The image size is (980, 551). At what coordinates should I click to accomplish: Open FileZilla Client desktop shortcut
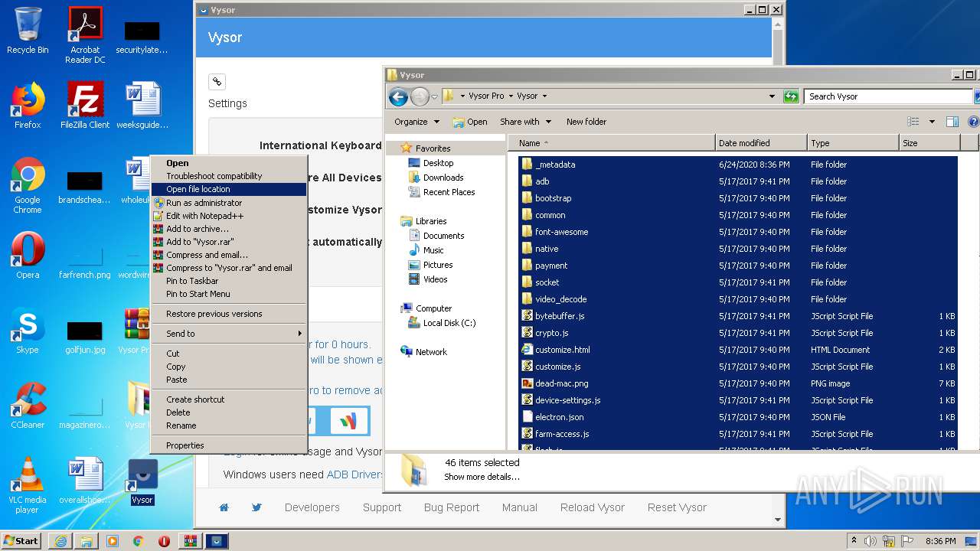(85, 106)
